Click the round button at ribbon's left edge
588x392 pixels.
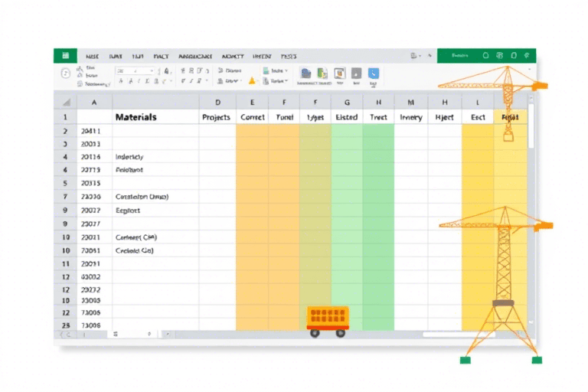coord(66,73)
